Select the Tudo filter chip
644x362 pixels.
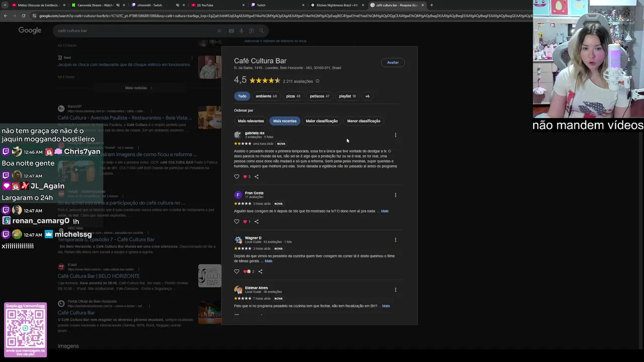click(x=242, y=96)
